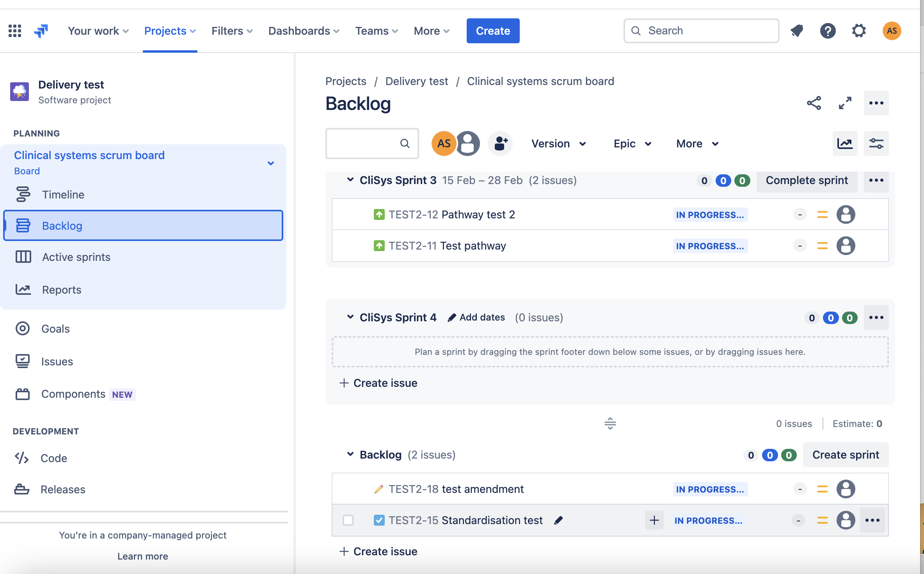The width and height of the screenshot is (924, 574).
Task: Click the Jira logo home icon
Action: click(41, 31)
